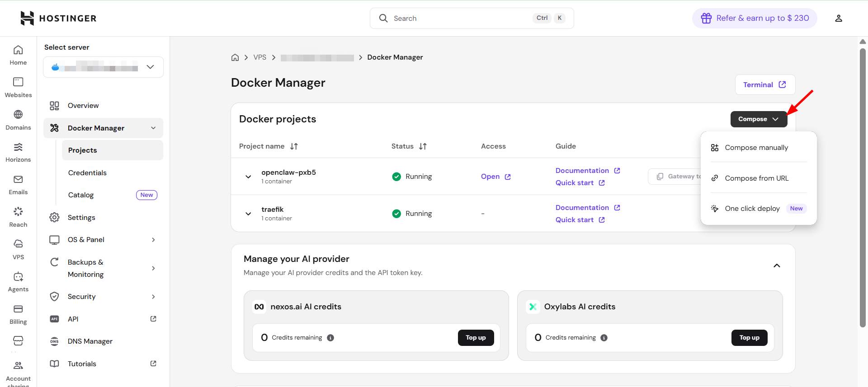This screenshot has width=868, height=387.
Task: Choose Compose manually from menu
Action: pos(756,148)
